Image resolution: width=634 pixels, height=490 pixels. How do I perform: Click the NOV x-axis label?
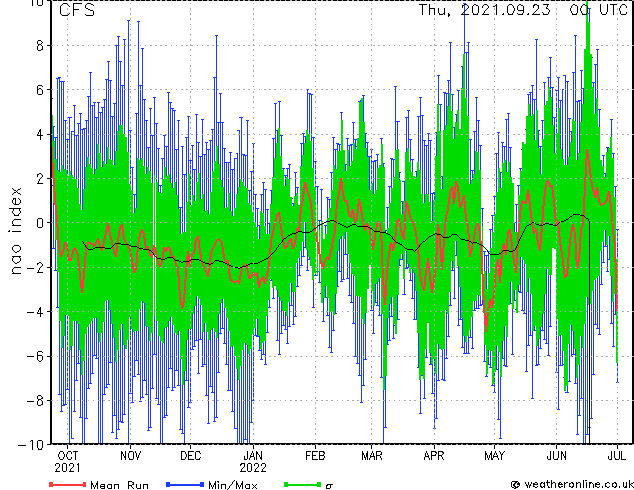[x=131, y=456]
